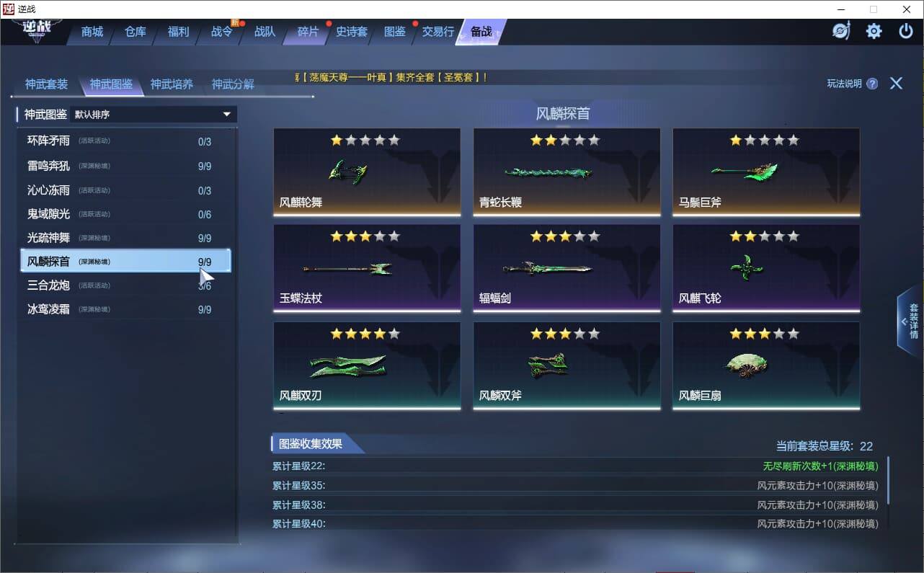
Task: Switch to 神武培养 sub-tab
Action: (x=172, y=84)
